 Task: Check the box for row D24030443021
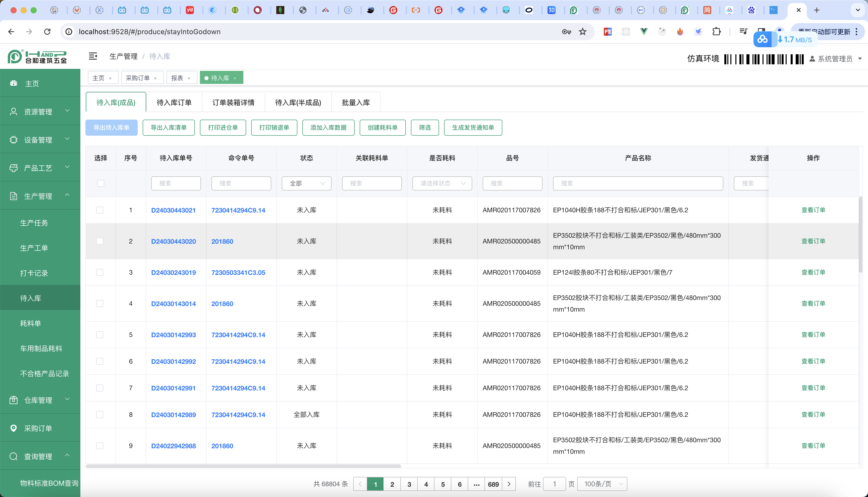tap(100, 210)
